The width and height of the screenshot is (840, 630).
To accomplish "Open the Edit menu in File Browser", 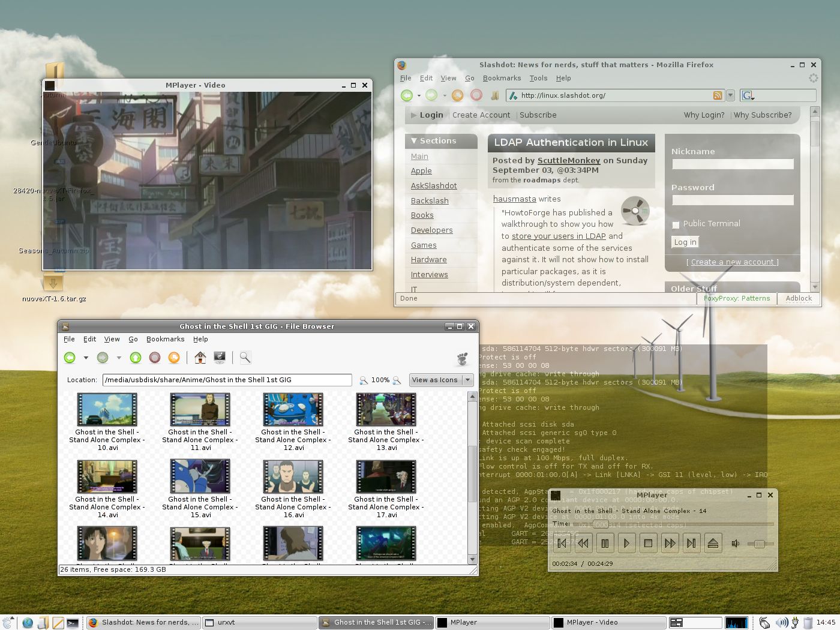I will tap(90, 339).
